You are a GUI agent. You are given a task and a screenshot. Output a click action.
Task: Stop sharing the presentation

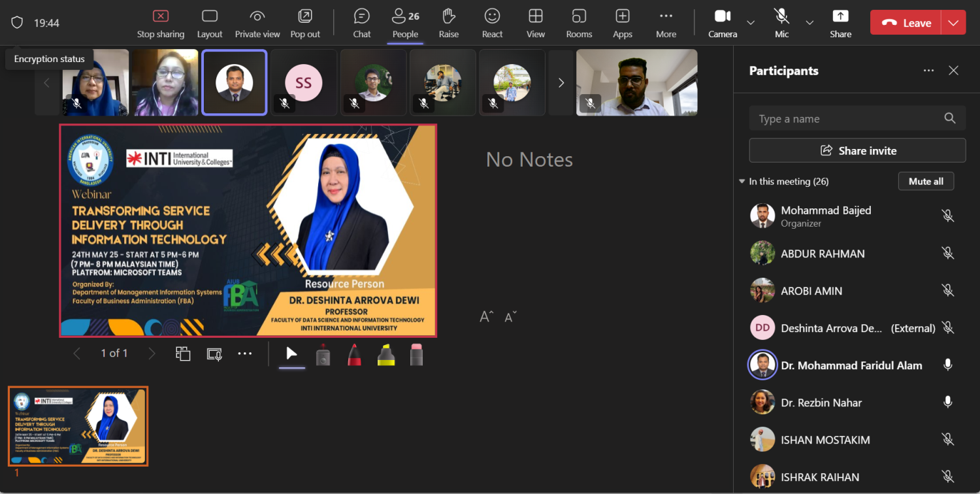coord(160,23)
